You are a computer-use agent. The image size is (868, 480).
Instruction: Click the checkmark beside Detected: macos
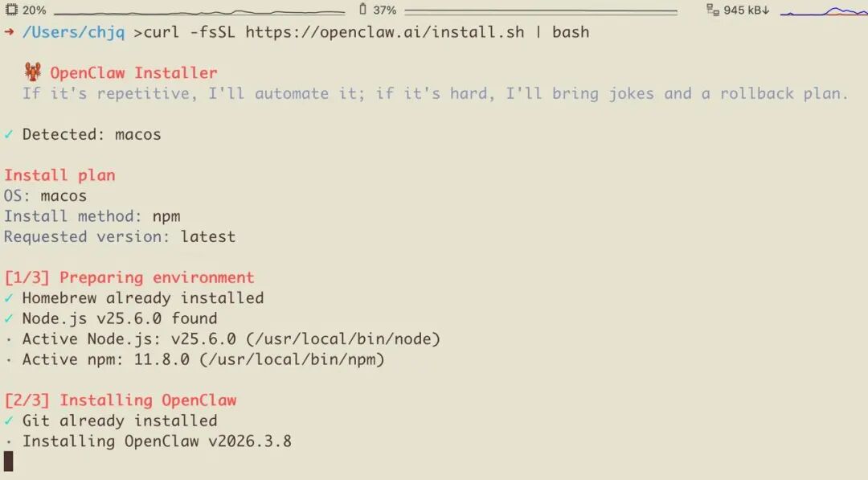(x=9, y=135)
